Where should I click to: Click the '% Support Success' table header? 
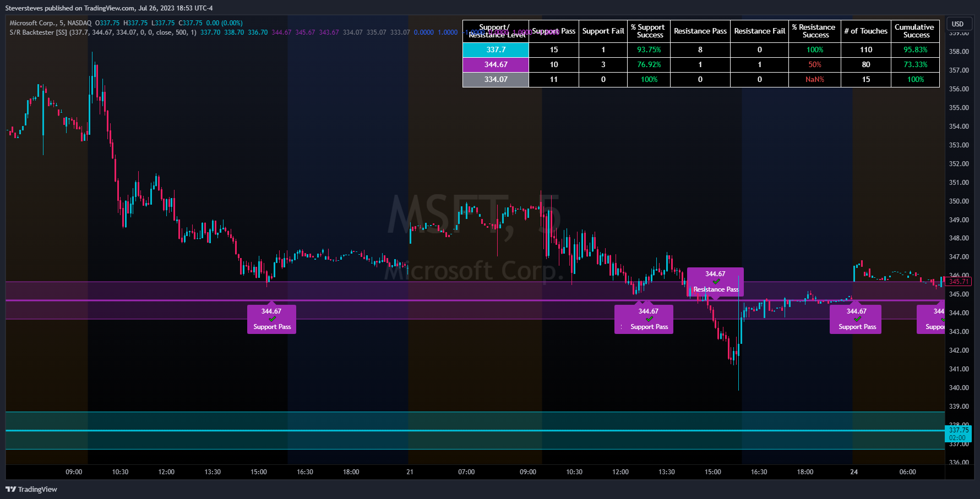pyautogui.click(x=650, y=31)
